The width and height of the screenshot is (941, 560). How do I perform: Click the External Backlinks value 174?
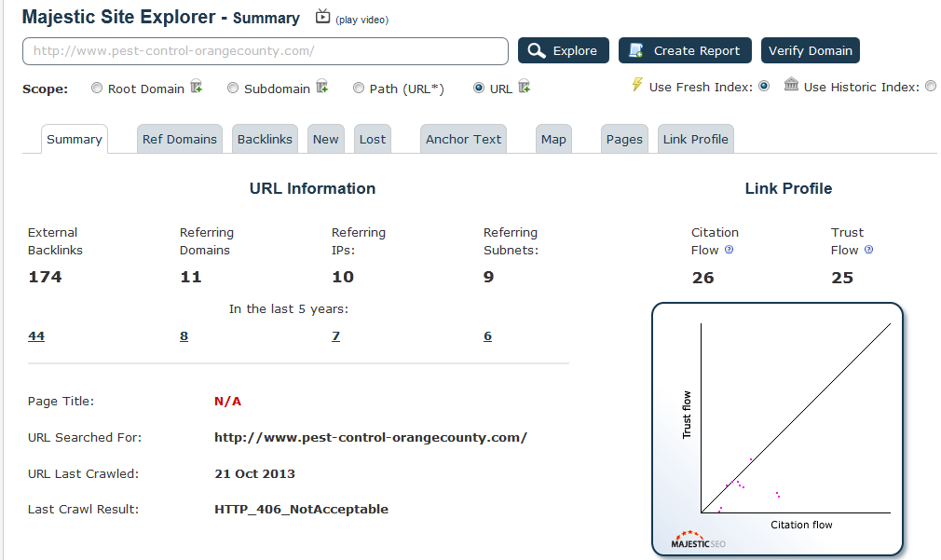tap(45, 277)
